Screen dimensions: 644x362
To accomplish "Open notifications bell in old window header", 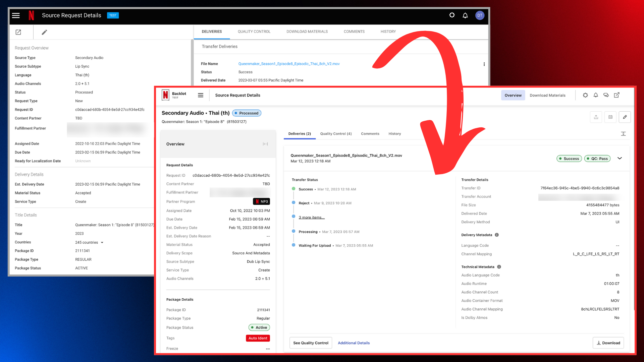I will 465,15.
